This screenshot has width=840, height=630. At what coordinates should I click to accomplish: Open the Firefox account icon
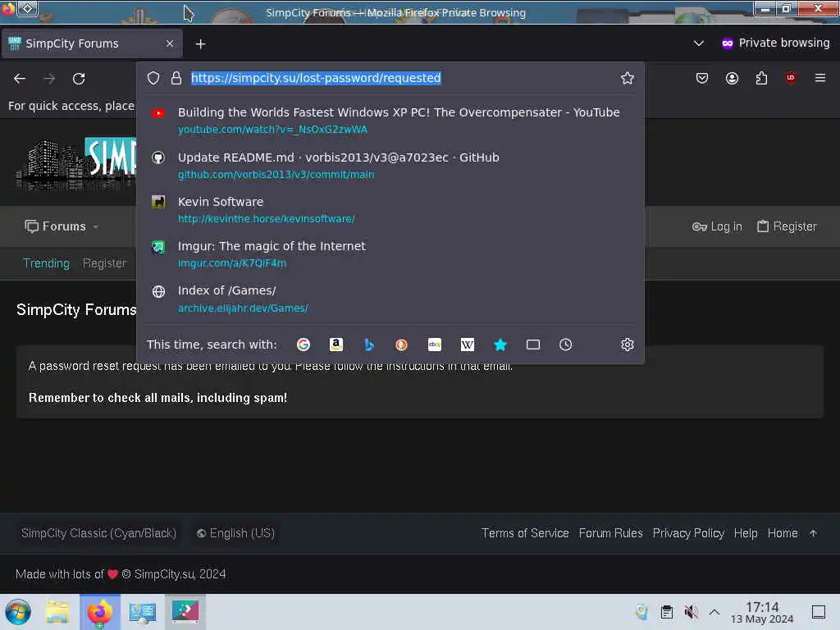click(732, 78)
